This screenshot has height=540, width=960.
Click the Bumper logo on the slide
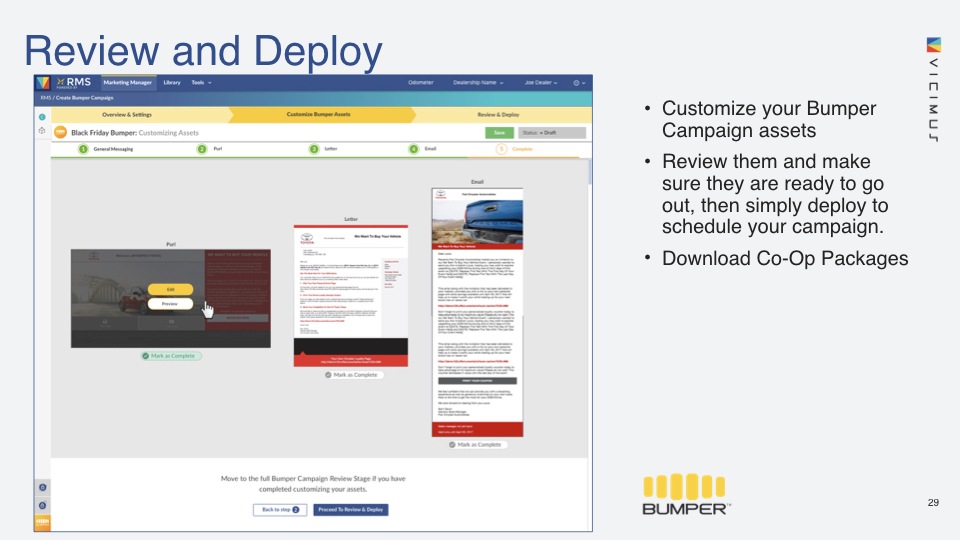tap(686, 494)
